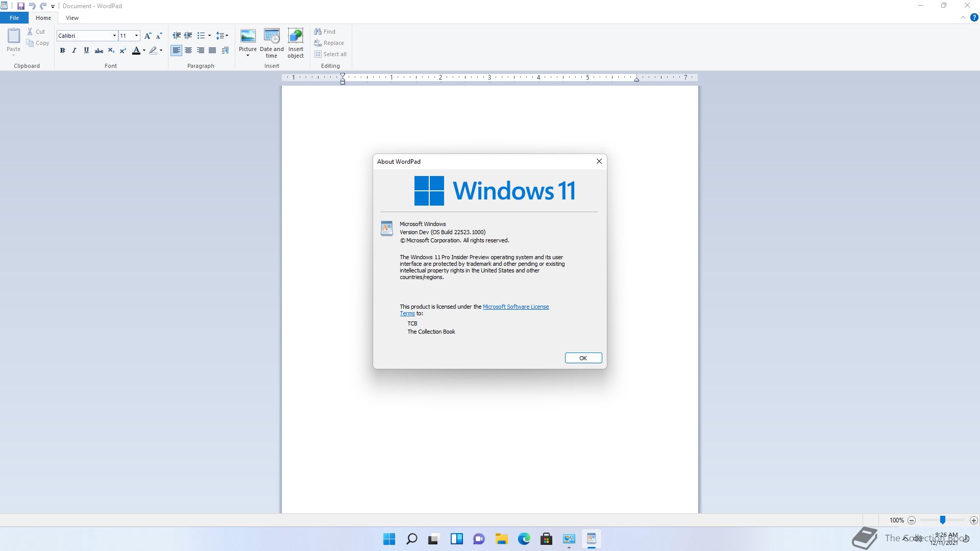The width and height of the screenshot is (980, 551).
Task: Collapse the ribbon with the chevron
Action: point(963,17)
